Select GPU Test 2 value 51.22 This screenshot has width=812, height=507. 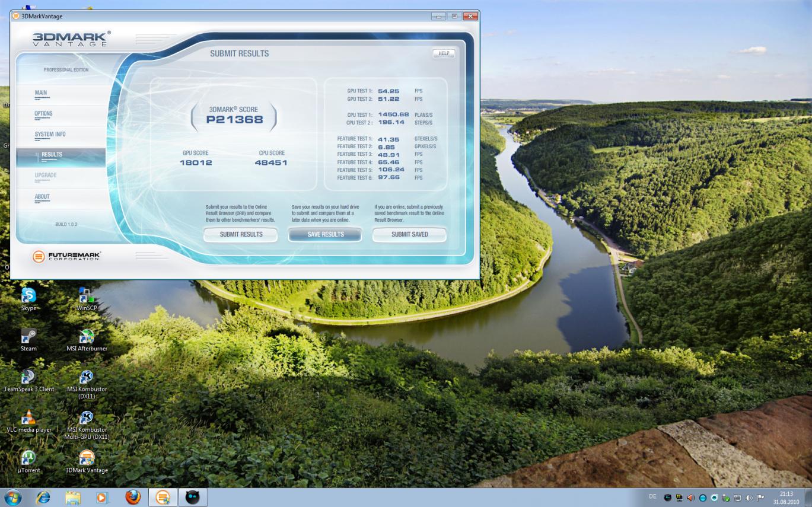[x=389, y=99]
